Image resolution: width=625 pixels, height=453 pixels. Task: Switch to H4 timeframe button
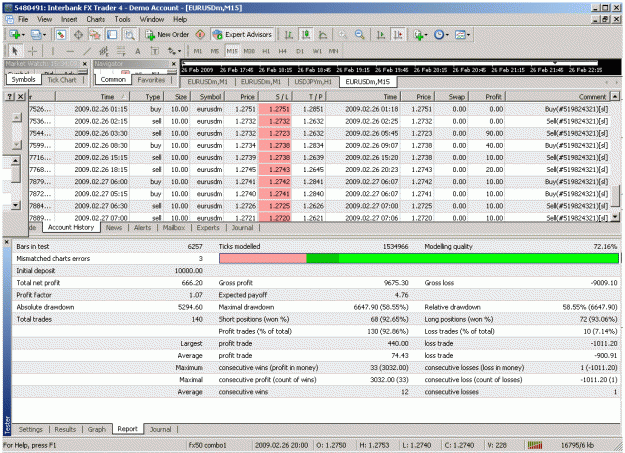[283, 51]
